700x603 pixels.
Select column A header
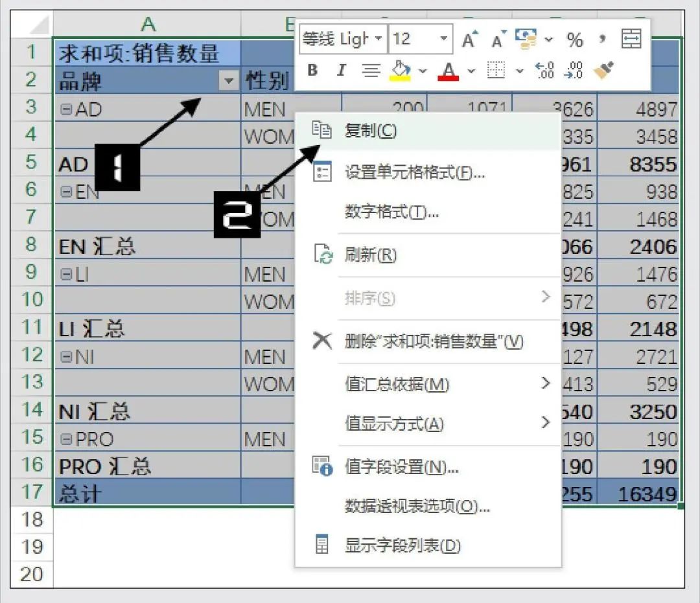(x=147, y=24)
